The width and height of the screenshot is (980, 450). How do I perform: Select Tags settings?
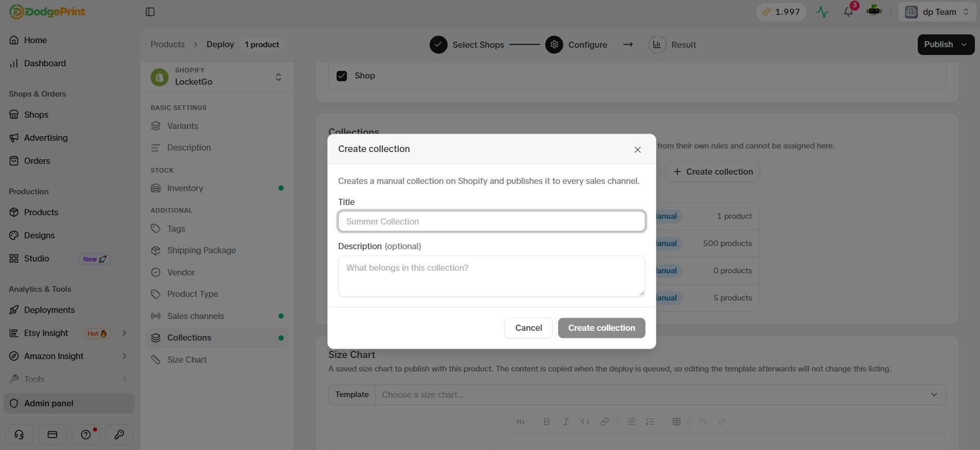217,229
